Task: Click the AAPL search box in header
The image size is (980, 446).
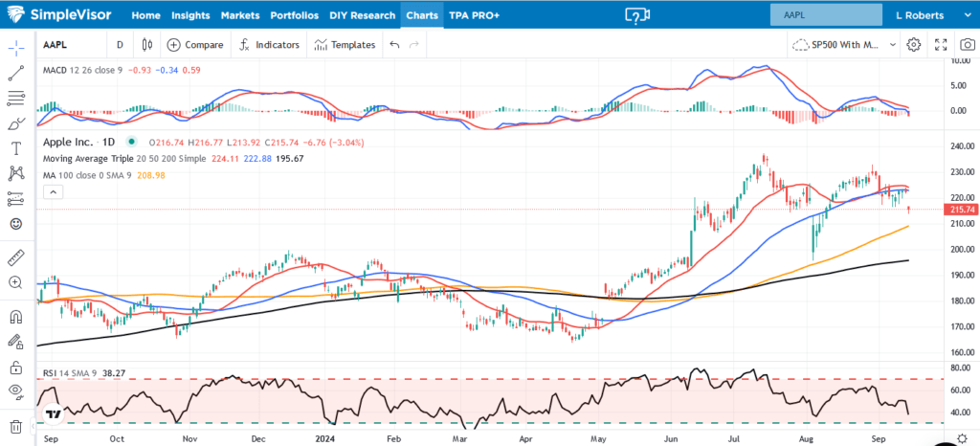Action: 824,15
